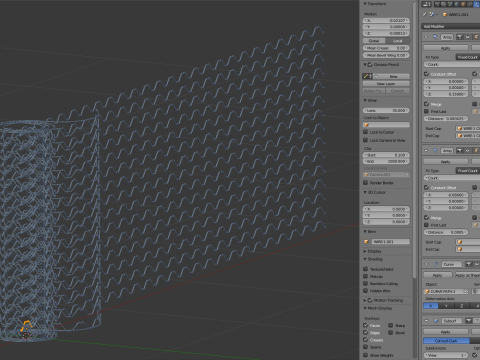Toggle Hidden Wire checkbox

[366, 291]
